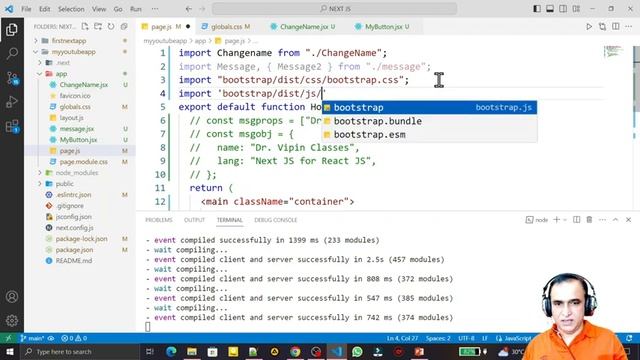Screen dimensions: 640x360
Task: Expand the firstnextapp folder
Action: click(80, 40)
